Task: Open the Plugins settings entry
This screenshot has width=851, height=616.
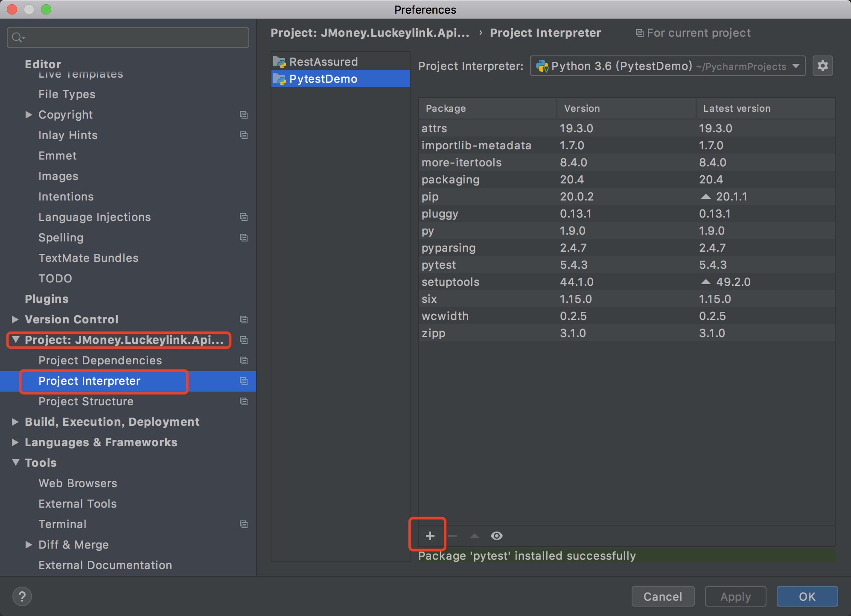Action: 47,299
